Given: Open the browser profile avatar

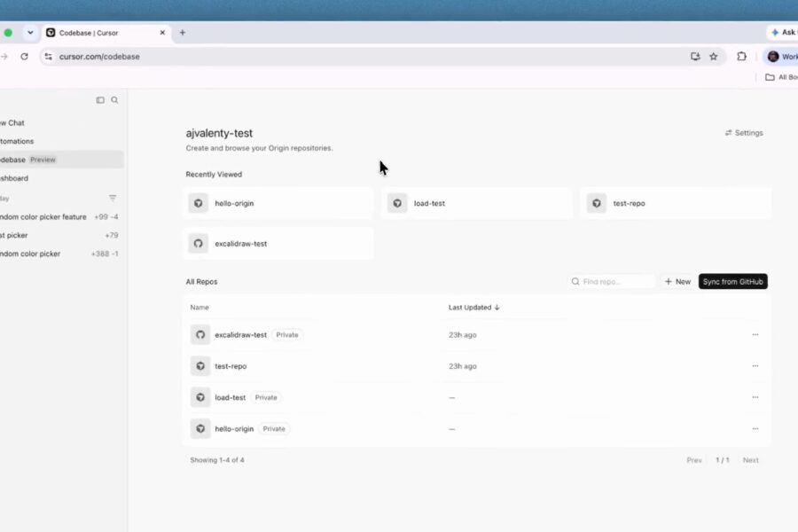Looking at the screenshot, I should [773, 57].
